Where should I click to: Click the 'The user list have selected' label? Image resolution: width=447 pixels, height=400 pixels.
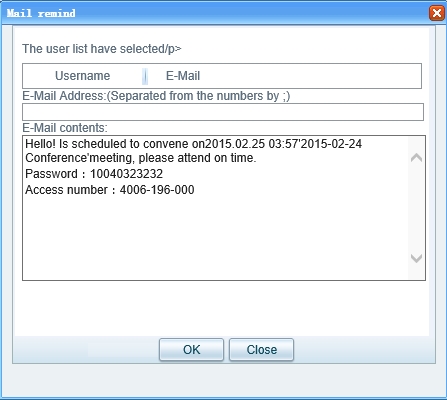(102, 49)
